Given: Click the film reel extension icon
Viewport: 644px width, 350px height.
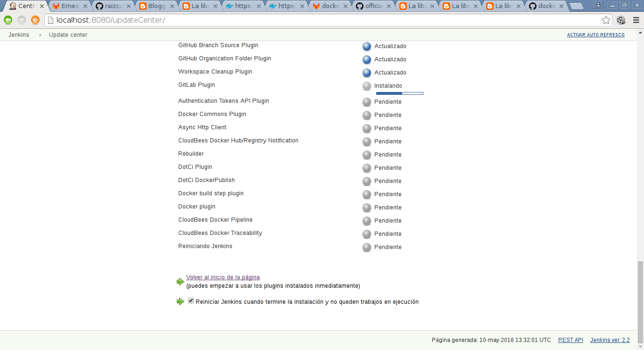Looking at the screenshot, I should coord(621,20).
